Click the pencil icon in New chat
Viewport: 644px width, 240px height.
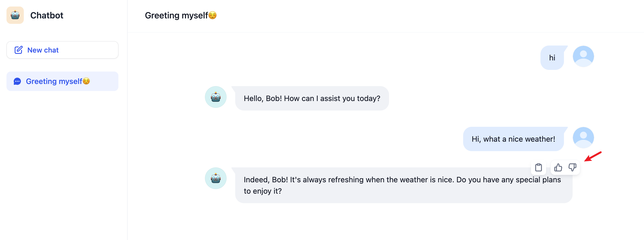tap(18, 50)
